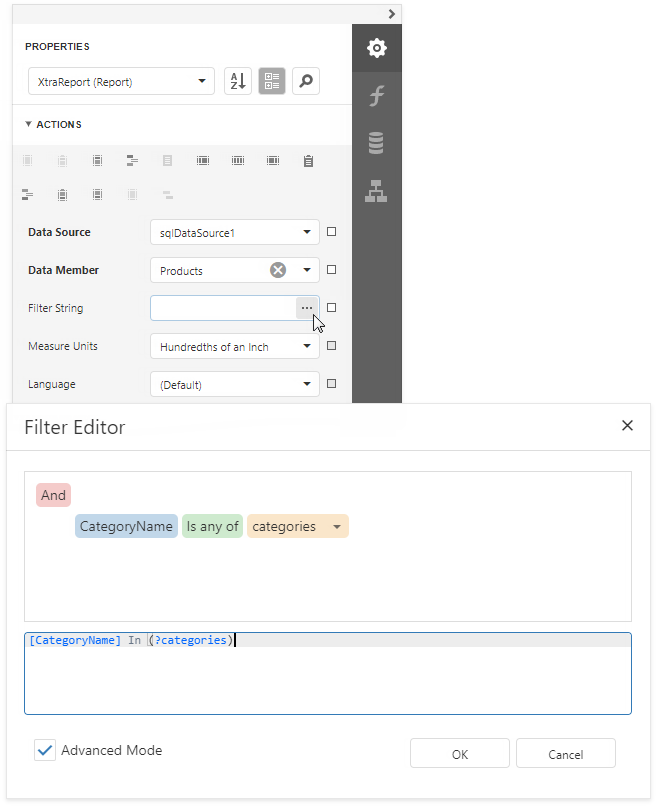Open the And group operator menu
Screen dimensions: 657x807
point(53,495)
